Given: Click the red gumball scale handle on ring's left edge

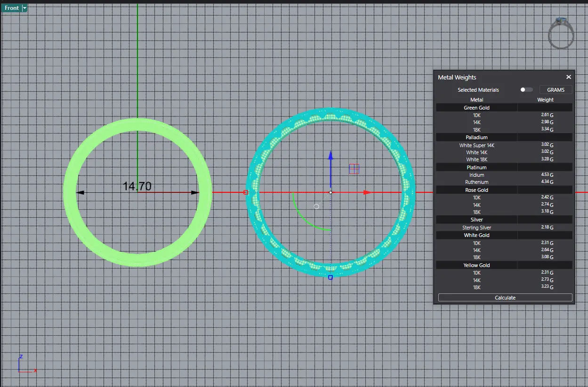Looking at the screenshot, I should pyautogui.click(x=246, y=192).
